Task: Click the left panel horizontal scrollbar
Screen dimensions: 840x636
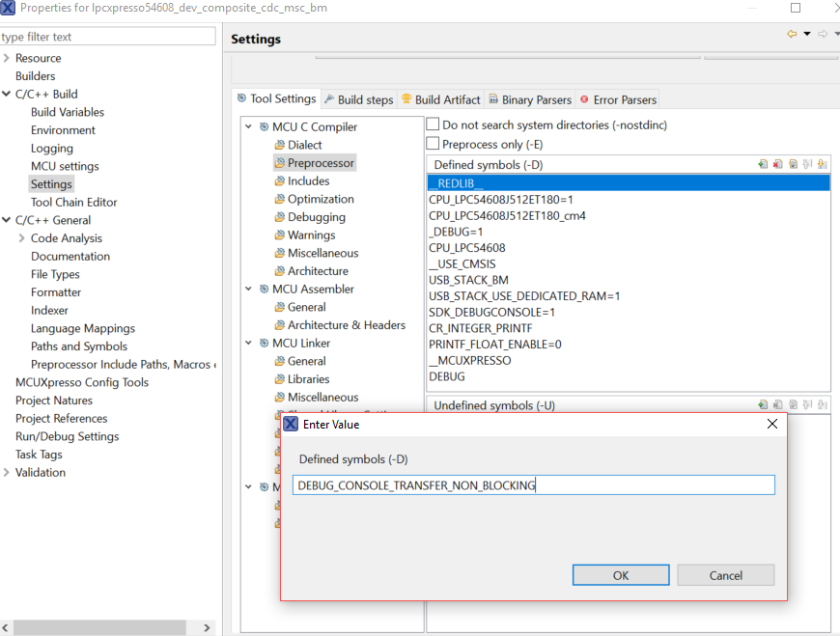Action: point(99,627)
